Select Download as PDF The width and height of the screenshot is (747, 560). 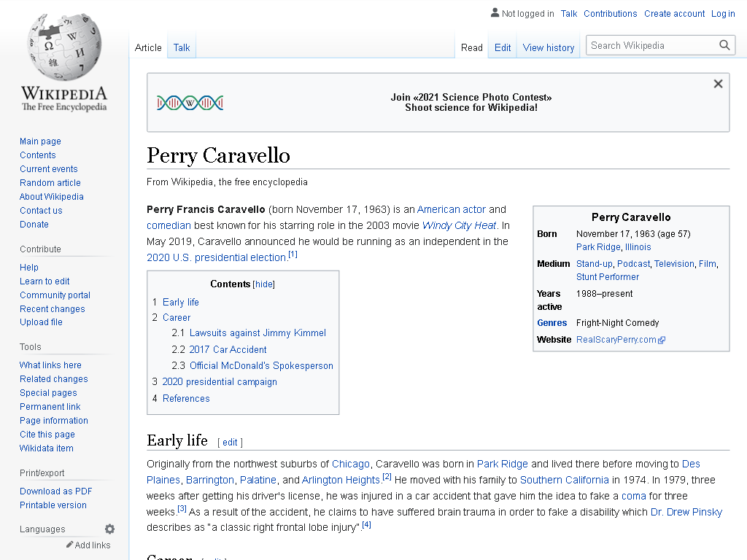coord(55,491)
